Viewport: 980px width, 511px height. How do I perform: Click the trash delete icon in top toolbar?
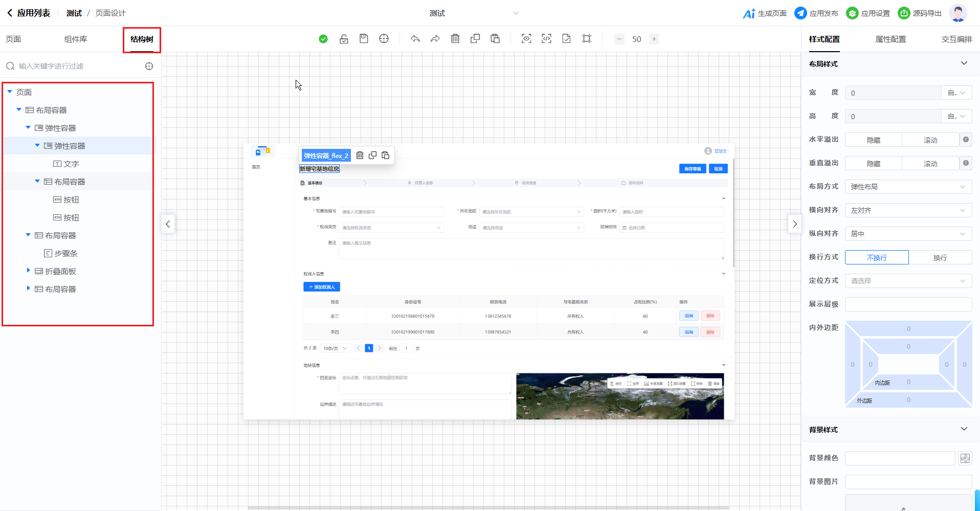(x=455, y=39)
